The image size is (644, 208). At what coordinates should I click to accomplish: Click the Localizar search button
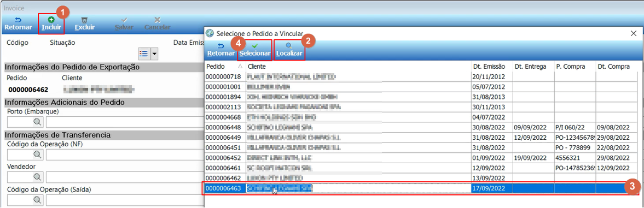289,50
